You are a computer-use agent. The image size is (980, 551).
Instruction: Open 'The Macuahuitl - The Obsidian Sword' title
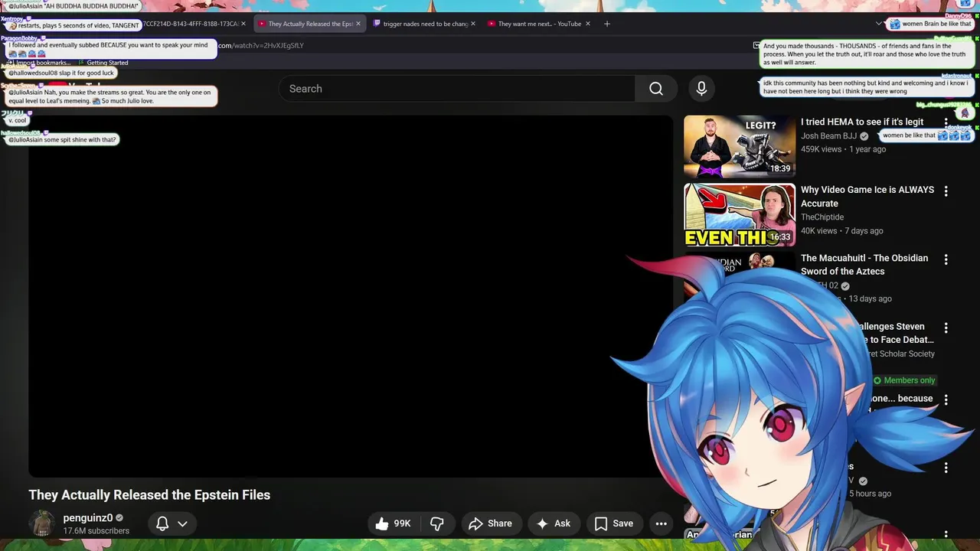(x=864, y=265)
